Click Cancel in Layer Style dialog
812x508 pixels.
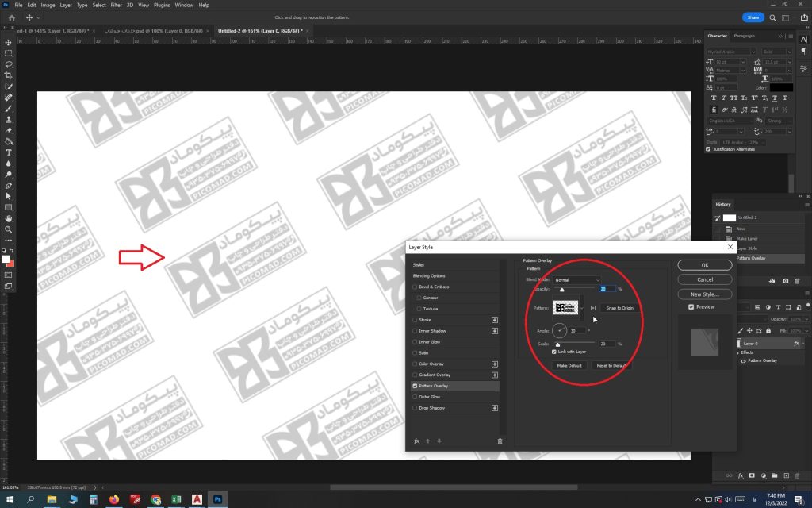pyautogui.click(x=705, y=279)
